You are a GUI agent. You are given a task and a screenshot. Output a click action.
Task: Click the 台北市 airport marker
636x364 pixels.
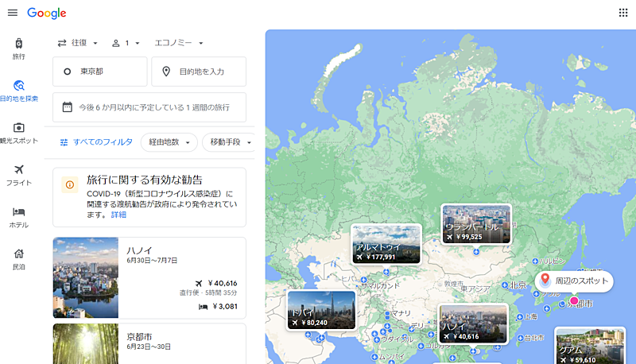click(x=521, y=337)
